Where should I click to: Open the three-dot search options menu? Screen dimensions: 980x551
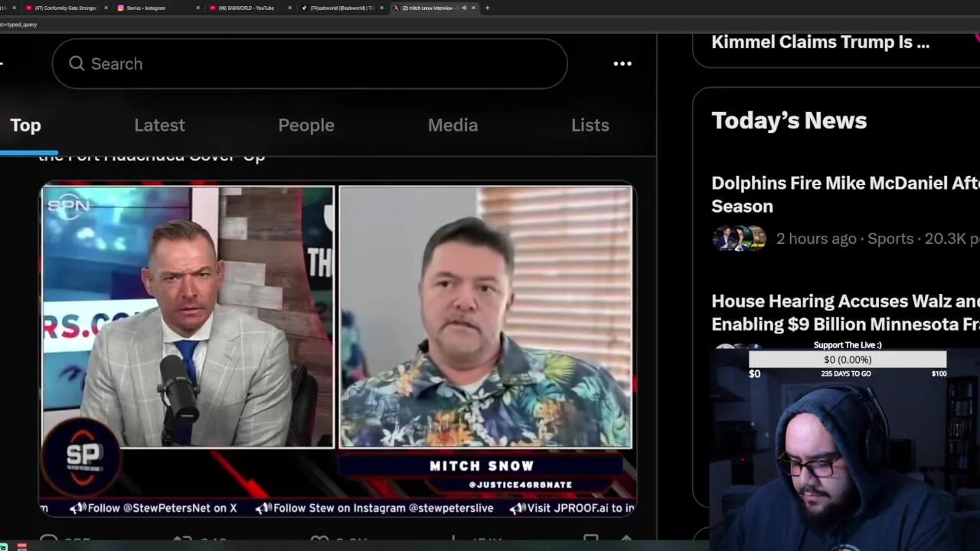622,64
